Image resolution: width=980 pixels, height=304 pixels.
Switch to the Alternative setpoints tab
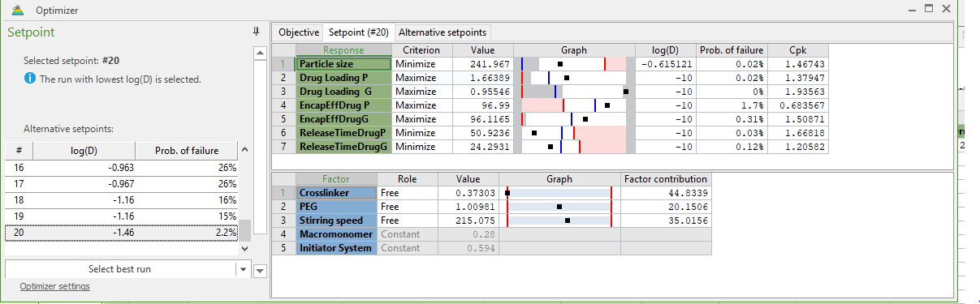[x=443, y=32]
